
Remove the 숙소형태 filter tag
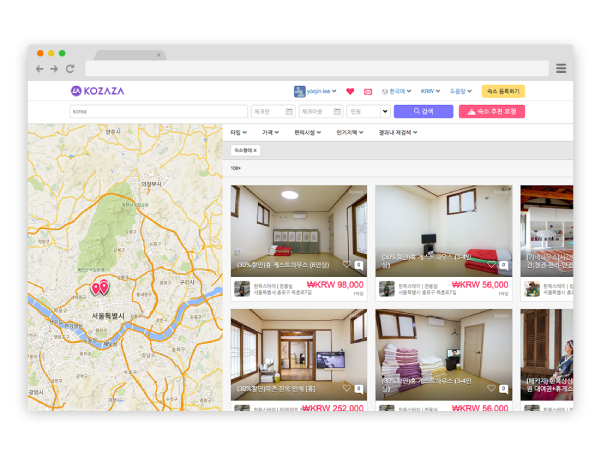255,150
